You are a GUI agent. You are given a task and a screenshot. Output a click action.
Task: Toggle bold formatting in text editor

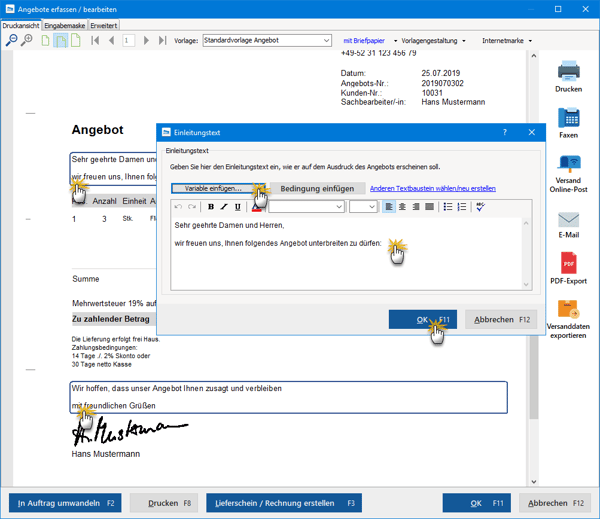pos(211,207)
